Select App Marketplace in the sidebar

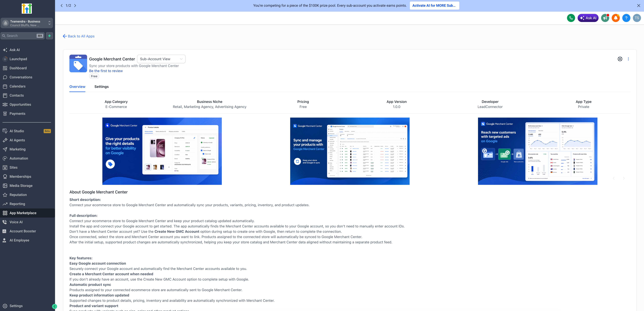(28, 213)
